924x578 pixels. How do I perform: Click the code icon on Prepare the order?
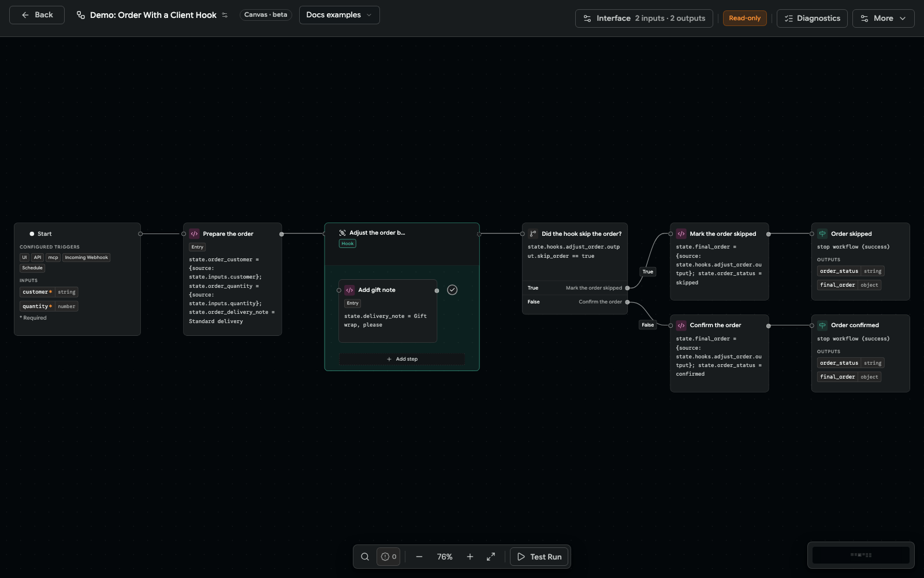point(195,234)
